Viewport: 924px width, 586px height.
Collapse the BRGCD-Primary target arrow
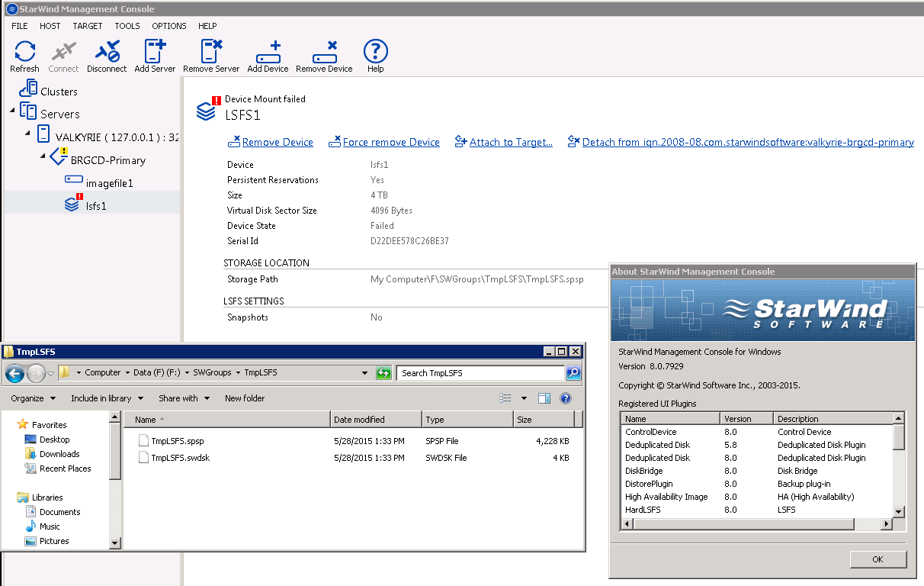point(43,156)
